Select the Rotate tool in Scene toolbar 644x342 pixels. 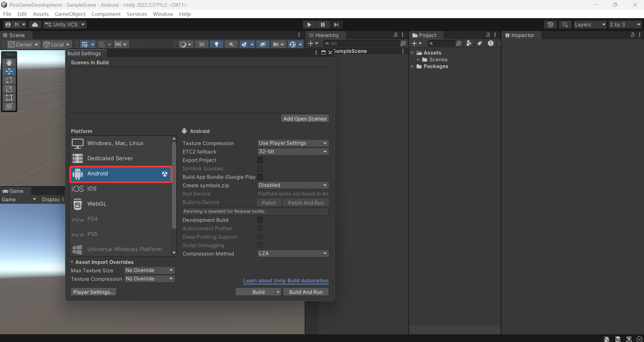(9, 80)
